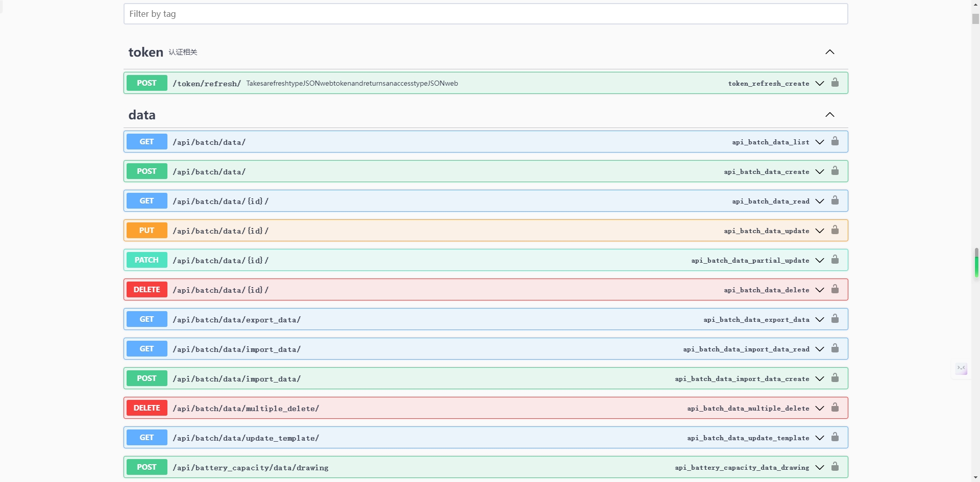Click the lock icon on api_batch_data_import_data_create row
Viewport: 980px width, 482px height.
835,377
